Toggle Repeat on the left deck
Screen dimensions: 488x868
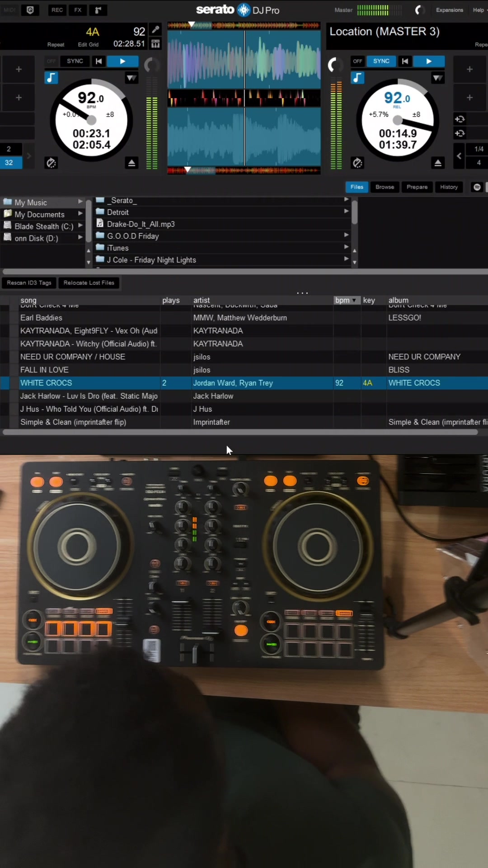click(x=56, y=45)
